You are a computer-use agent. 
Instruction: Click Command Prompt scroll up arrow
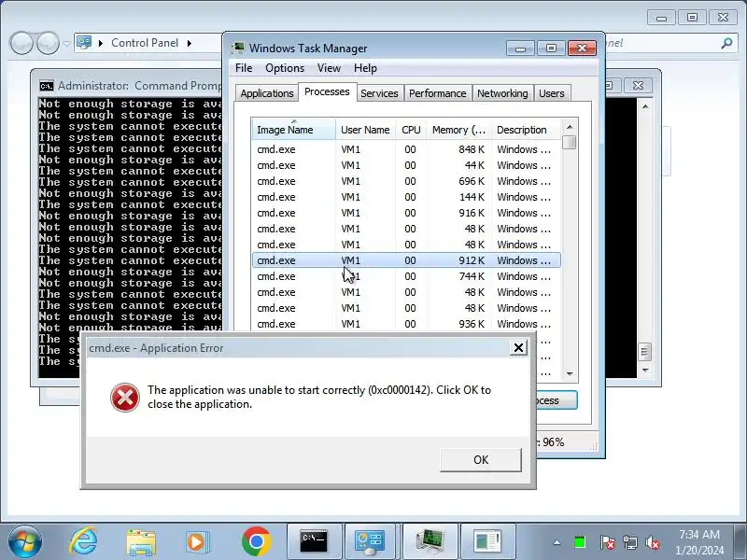pyautogui.click(x=645, y=106)
